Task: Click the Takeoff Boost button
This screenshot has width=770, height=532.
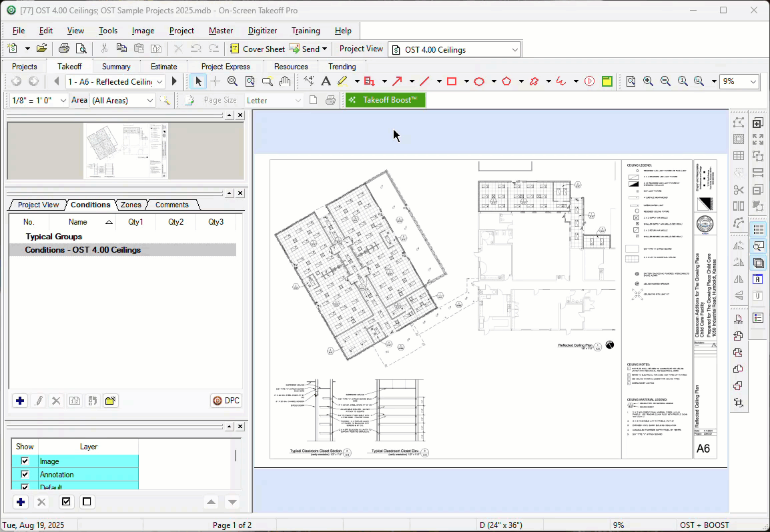Action: 385,100
